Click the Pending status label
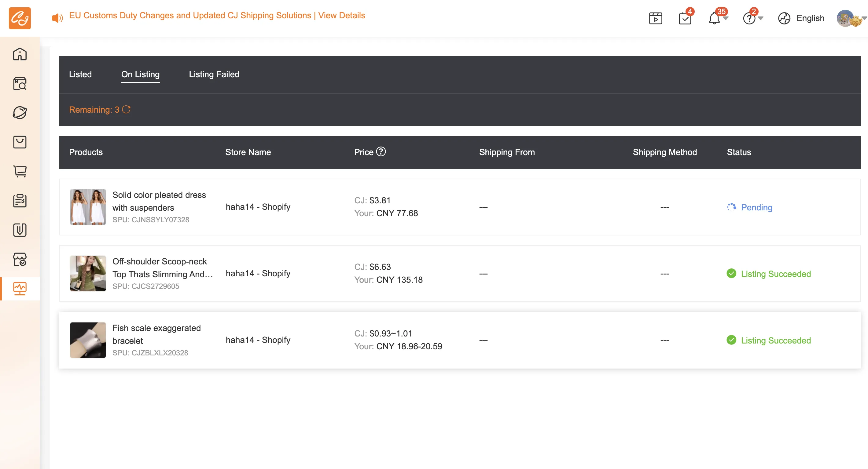Image resolution: width=868 pixels, height=469 pixels. click(x=756, y=207)
